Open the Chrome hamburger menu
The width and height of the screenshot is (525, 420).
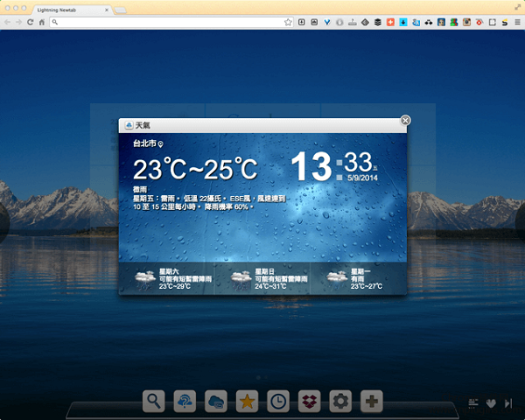pyautogui.click(x=518, y=22)
